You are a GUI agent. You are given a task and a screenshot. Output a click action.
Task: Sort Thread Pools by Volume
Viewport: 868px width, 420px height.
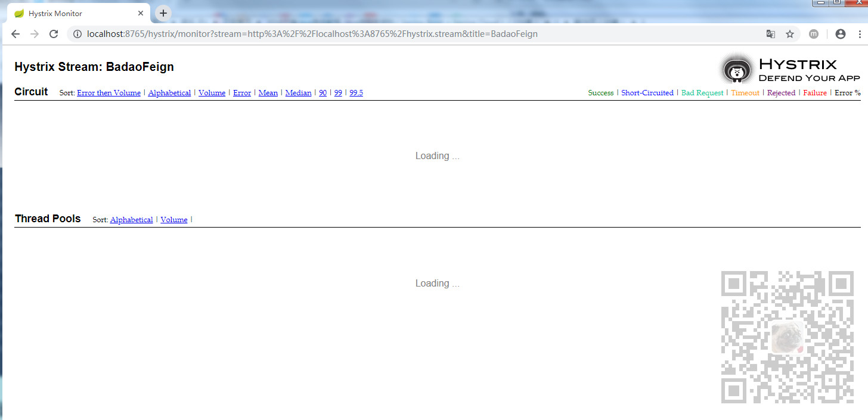[x=173, y=220]
